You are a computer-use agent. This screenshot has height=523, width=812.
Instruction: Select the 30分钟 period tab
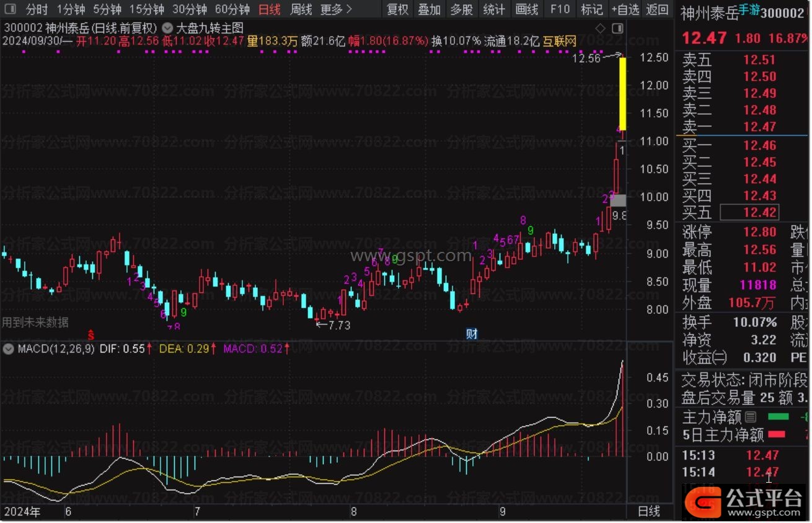190,9
